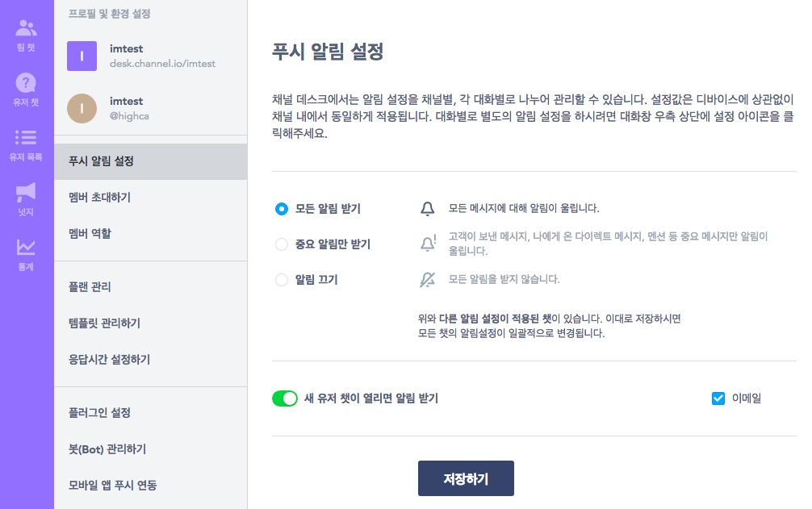
Task: Toggle the 새 유저 챗 알림 switch
Action: pyautogui.click(x=285, y=398)
